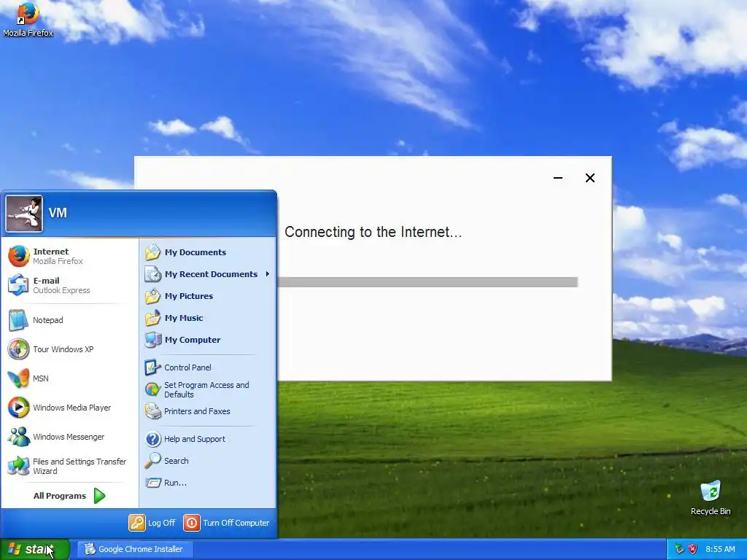Open Printers and Faxes icon

pos(153,411)
